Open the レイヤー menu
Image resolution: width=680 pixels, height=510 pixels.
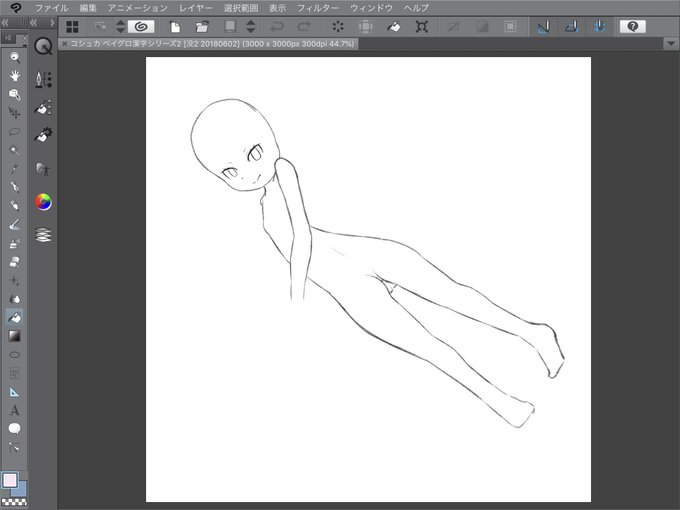coord(196,8)
